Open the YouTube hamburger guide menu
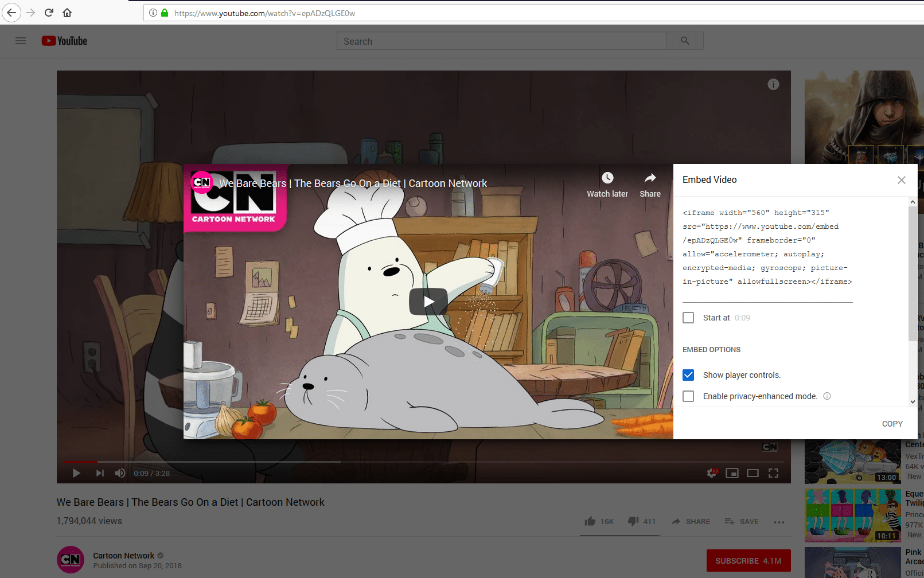Image resolution: width=924 pixels, height=578 pixels. click(21, 41)
